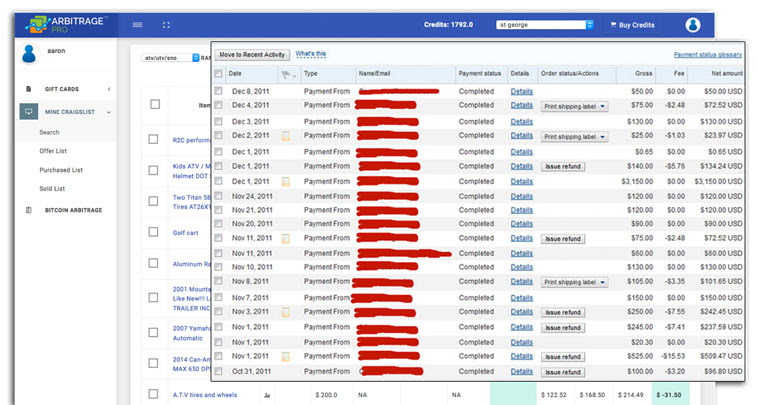The image size is (758, 405).
Task: Open Print shipping label dropdown for Dec 4
Action: point(574,106)
